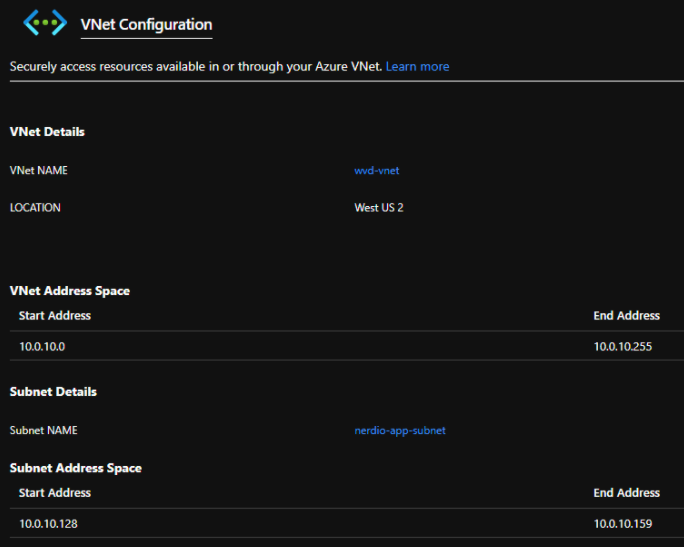Select the 10.0.10.0 start address cell
The height and width of the screenshot is (547, 684).
tap(48, 346)
